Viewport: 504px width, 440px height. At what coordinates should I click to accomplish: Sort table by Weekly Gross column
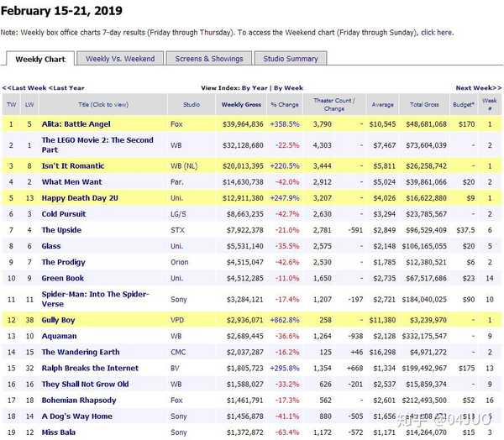point(241,104)
